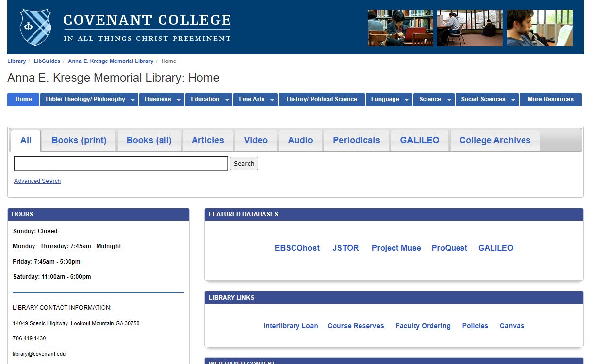591x364 pixels.
Task: Switch to the Audio search tab
Action: pos(300,140)
